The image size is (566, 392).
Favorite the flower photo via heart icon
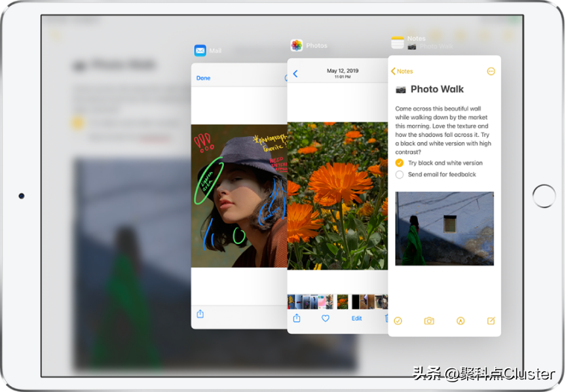[x=325, y=319]
